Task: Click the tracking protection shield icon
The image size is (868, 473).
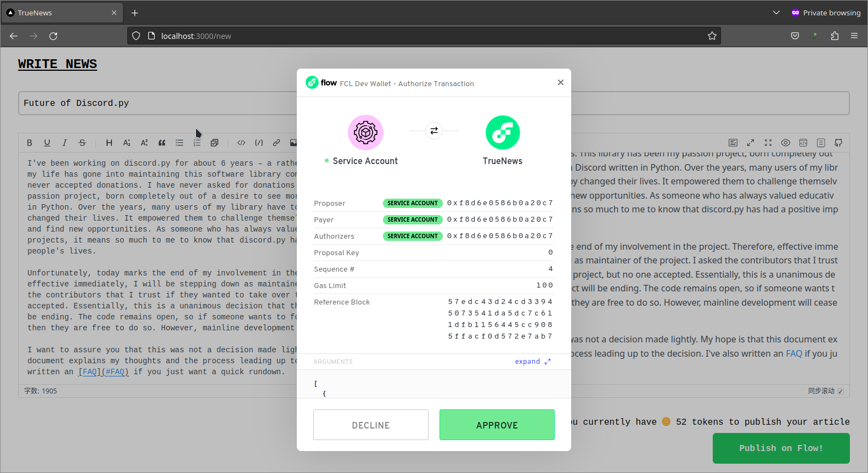Action: (x=136, y=36)
